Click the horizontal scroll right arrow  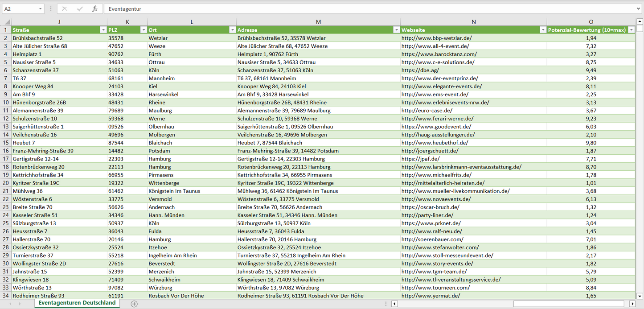point(632,304)
